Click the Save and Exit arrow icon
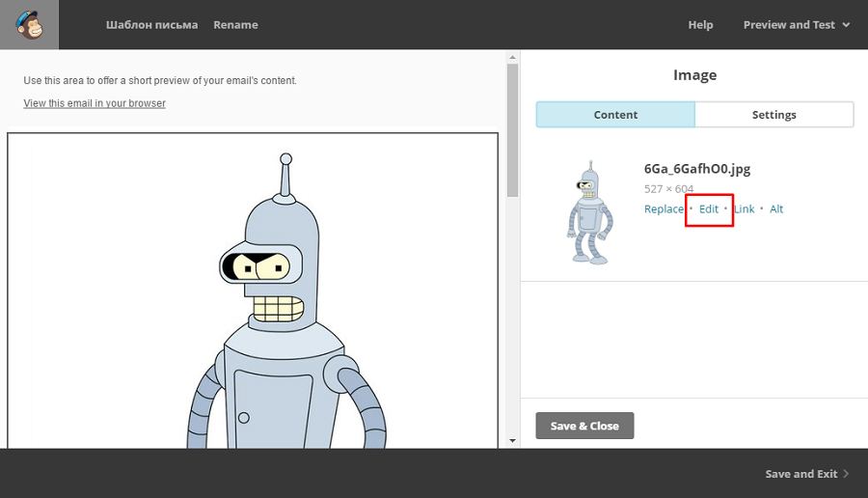The image size is (868, 498). 846,474
